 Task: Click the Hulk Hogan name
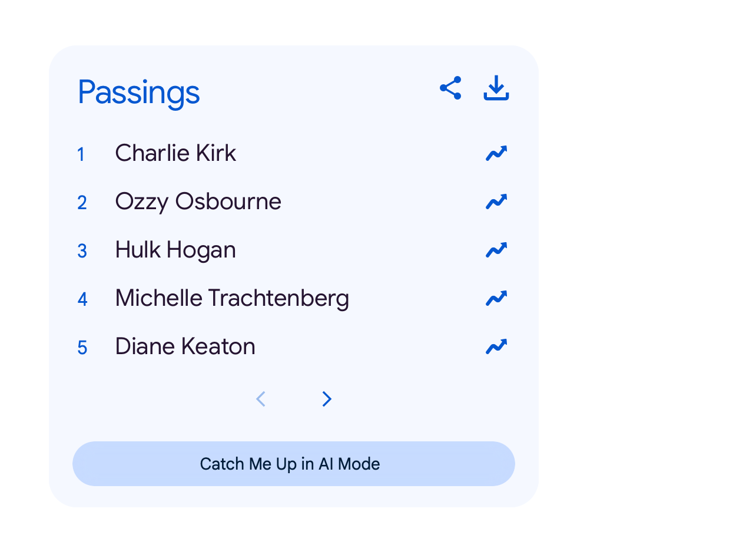pos(175,250)
